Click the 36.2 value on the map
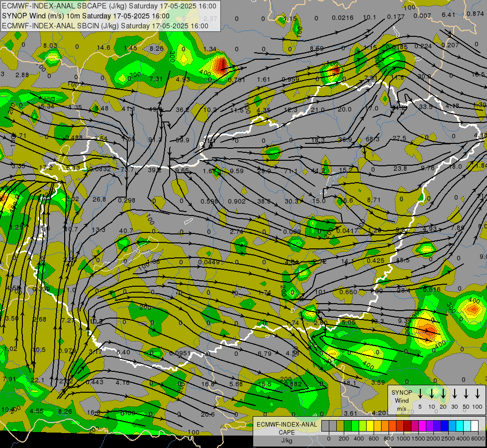This screenshot has height=448, width=487. (183, 110)
